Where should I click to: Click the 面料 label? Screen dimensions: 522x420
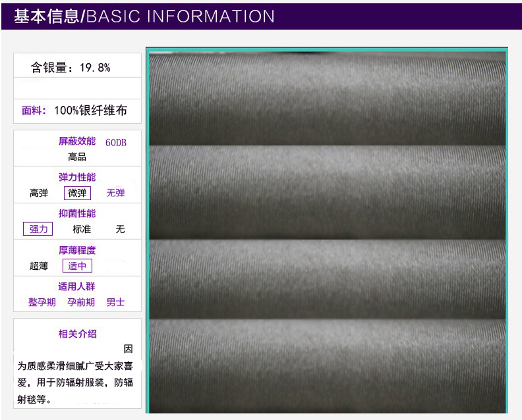coord(34,111)
